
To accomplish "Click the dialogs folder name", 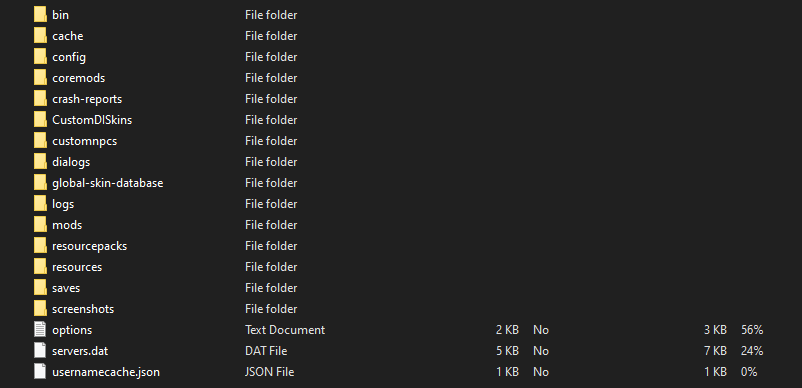I will pos(71,162).
